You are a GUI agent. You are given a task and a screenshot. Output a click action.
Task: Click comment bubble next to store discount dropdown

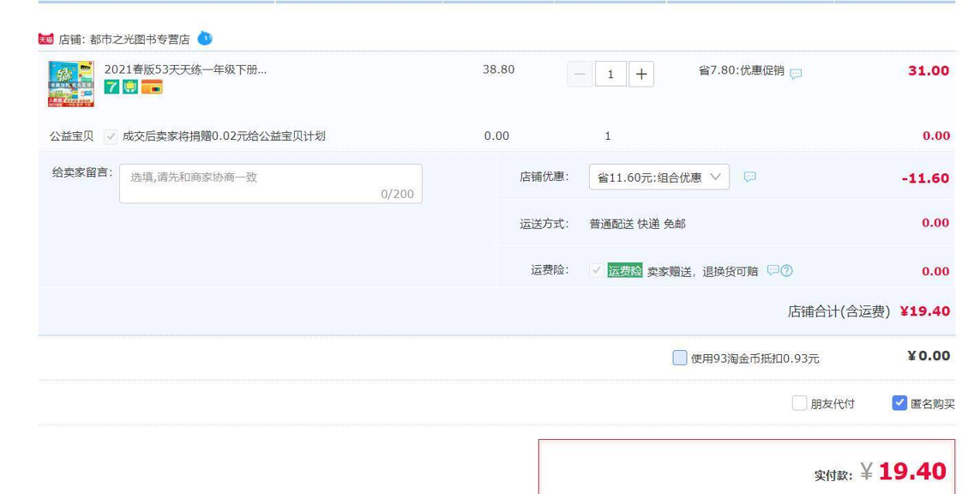(x=749, y=178)
